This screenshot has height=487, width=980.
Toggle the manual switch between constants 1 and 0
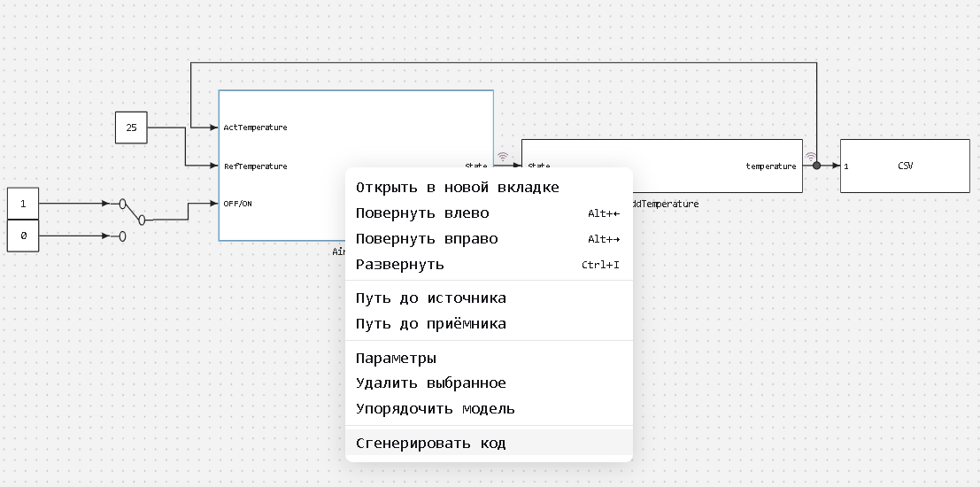pos(133,212)
